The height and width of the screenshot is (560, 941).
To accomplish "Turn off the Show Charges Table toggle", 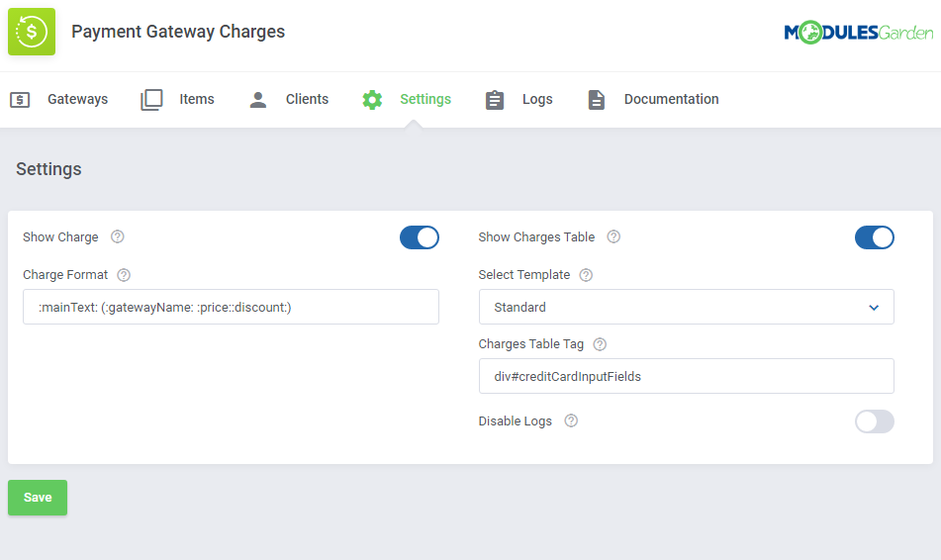I will pyautogui.click(x=875, y=237).
